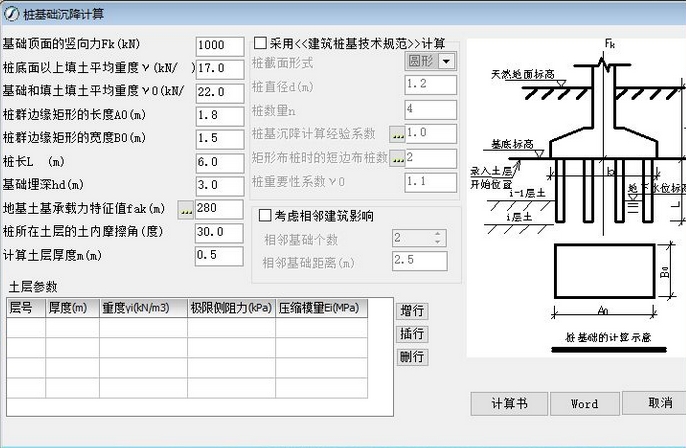Select the 桩长L input field showing 6.0
This screenshot has height=448, width=686.
pyautogui.click(x=220, y=162)
